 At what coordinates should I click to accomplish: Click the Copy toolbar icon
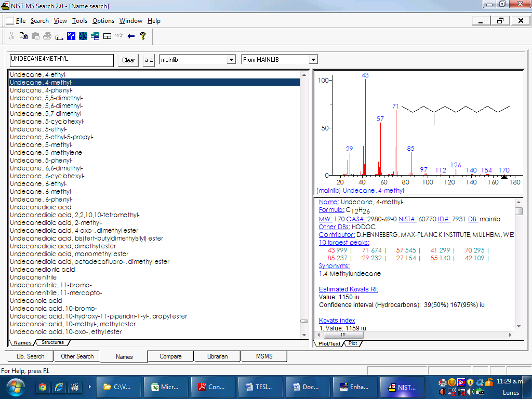pos(23,36)
